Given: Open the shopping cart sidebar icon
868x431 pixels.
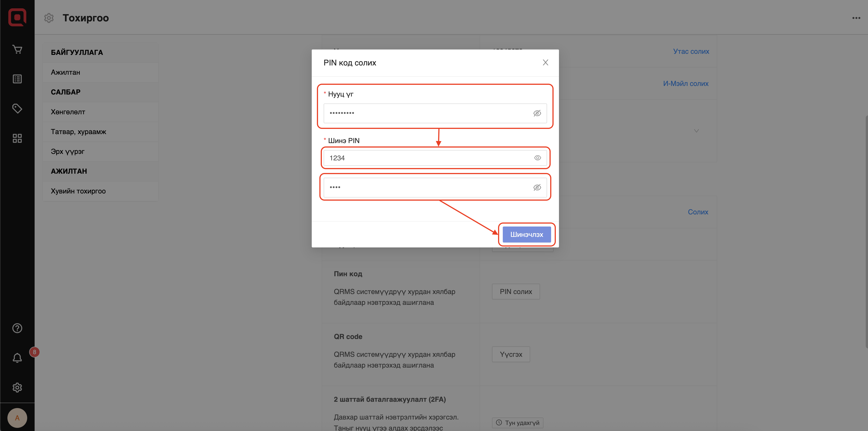Looking at the screenshot, I should (x=17, y=49).
